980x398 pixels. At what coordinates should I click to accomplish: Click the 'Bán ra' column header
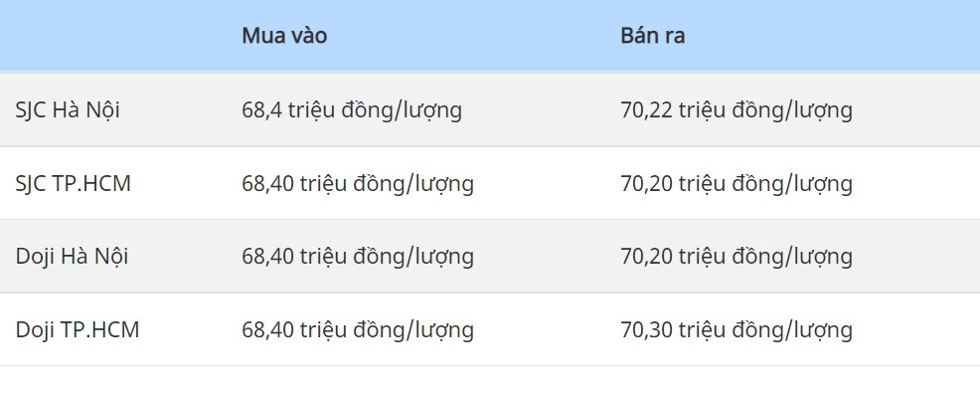click(x=652, y=36)
